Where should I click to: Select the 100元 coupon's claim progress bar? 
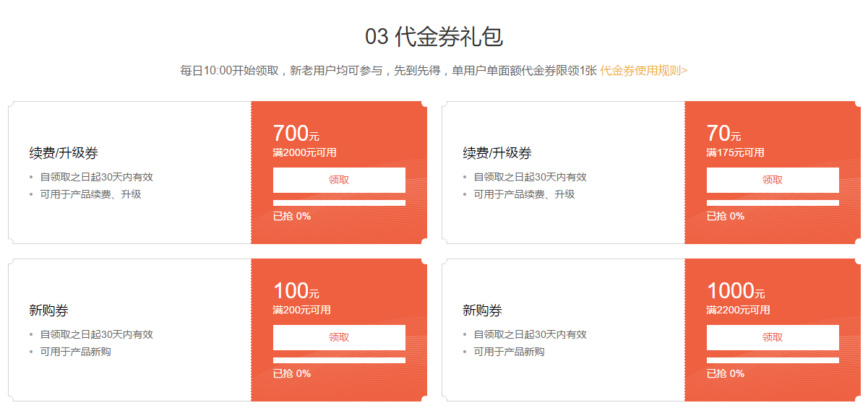pos(339,360)
